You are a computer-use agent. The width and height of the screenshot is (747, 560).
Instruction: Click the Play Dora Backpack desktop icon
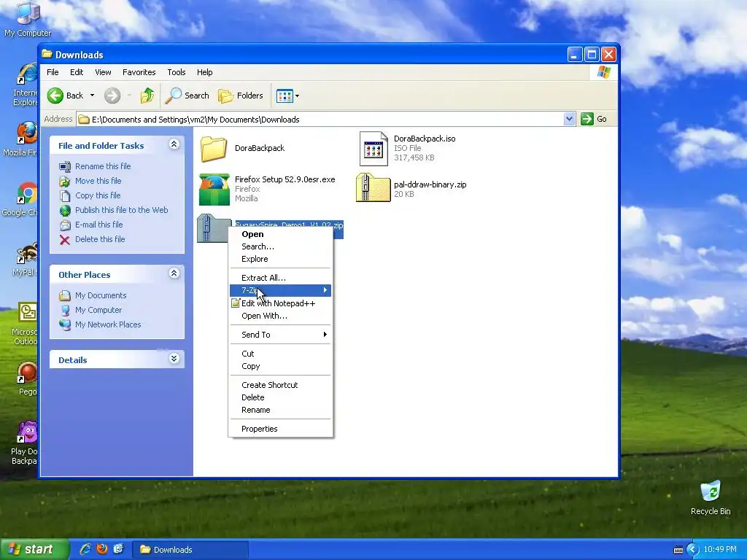click(x=27, y=433)
